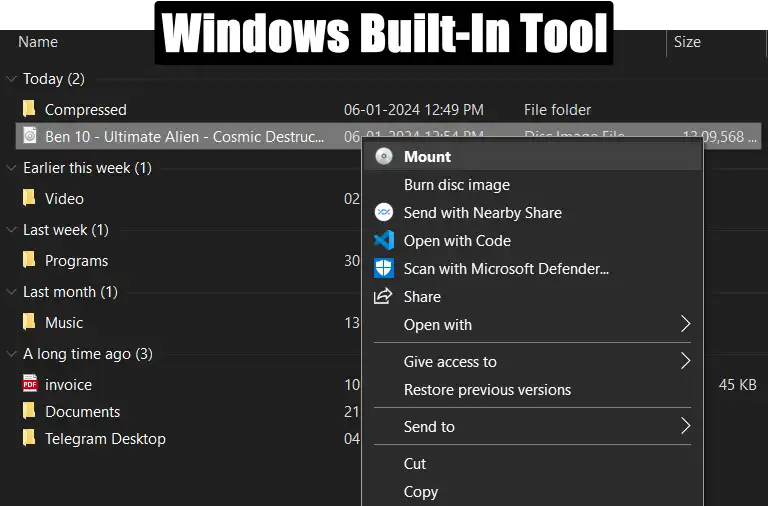
Task: Click the Last week (1) group label
Action: [x=66, y=230]
